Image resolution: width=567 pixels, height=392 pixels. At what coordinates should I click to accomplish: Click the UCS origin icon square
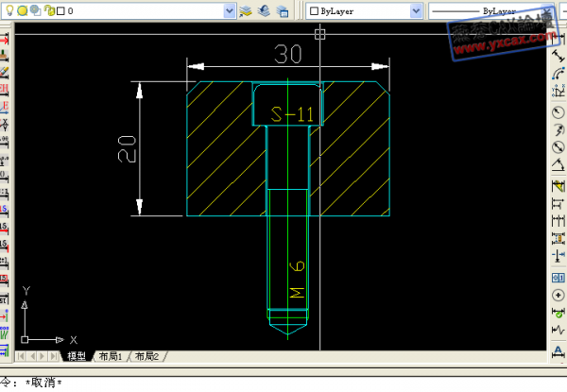click(25, 340)
